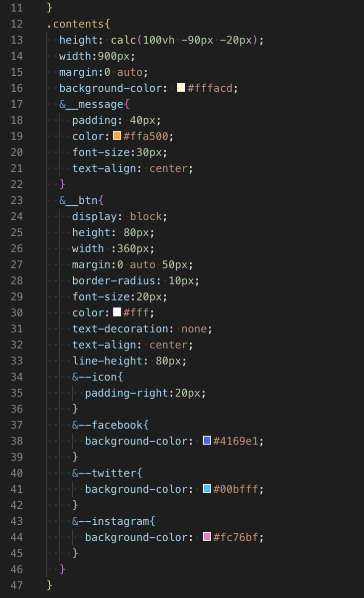Place cursor on .contents selector

pyautogui.click(x=76, y=24)
